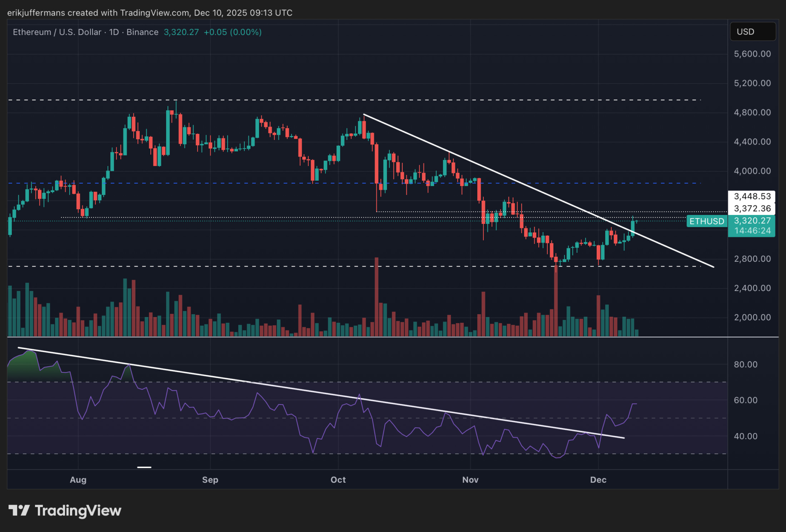The height and width of the screenshot is (532, 786).
Task: Click the 80.00 RSI scale label
Action: pyautogui.click(x=745, y=364)
